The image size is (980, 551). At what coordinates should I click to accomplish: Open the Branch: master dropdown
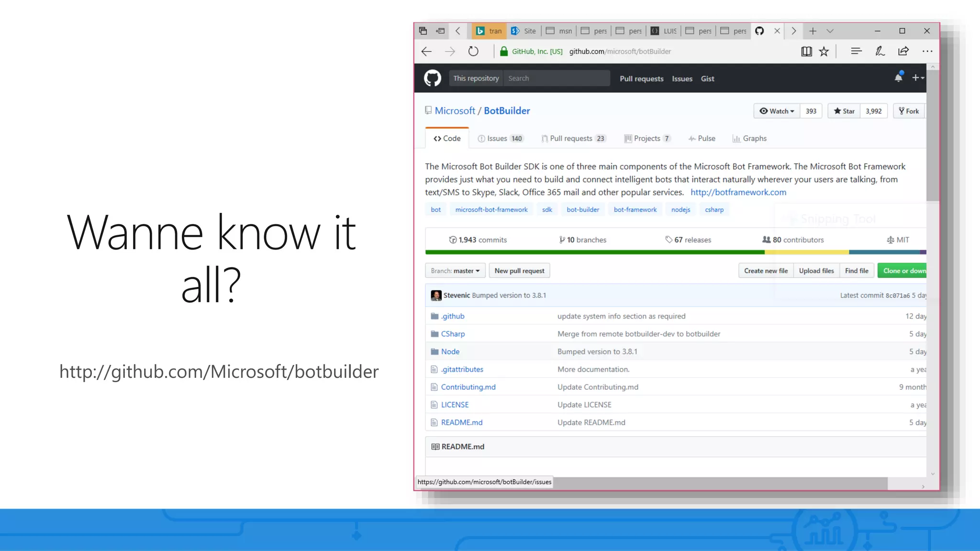pos(455,271)
